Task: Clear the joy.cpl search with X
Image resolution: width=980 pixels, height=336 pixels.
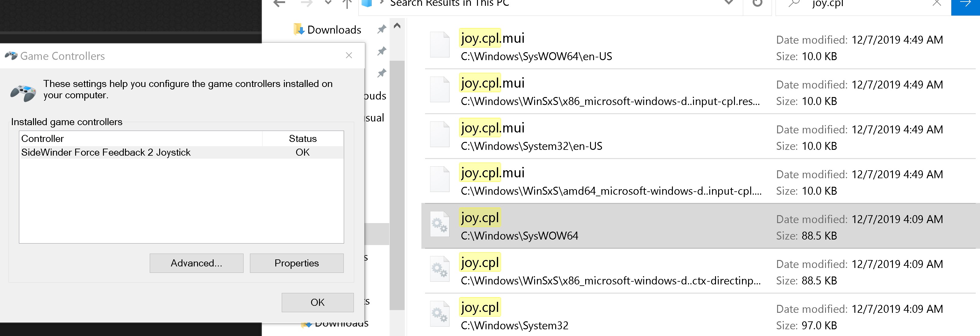Action: click(x=937, y=4)
